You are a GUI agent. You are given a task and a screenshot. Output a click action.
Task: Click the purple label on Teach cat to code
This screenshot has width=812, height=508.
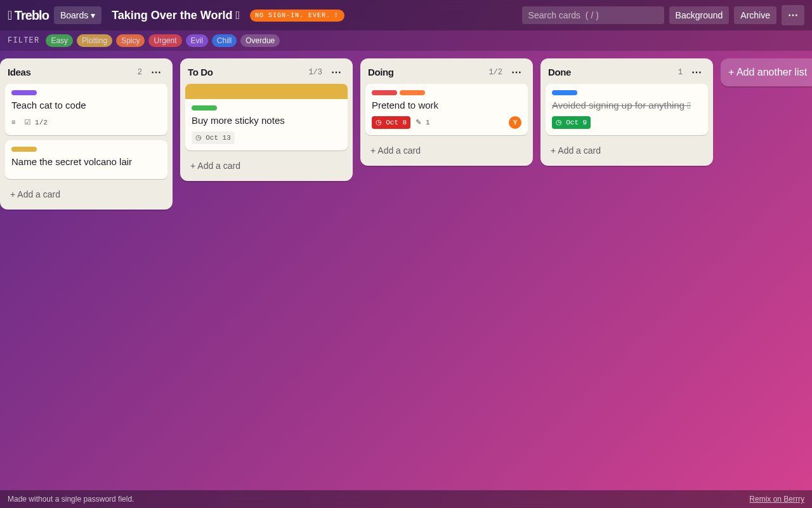[24, 93]
